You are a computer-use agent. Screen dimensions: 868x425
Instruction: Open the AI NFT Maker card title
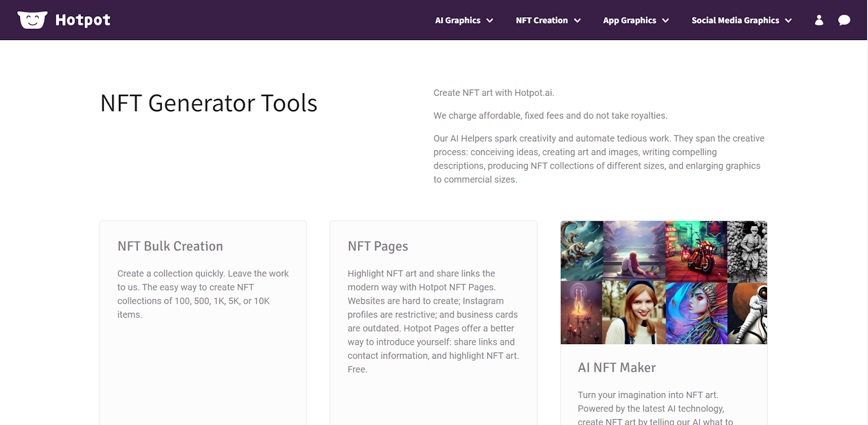617,368
